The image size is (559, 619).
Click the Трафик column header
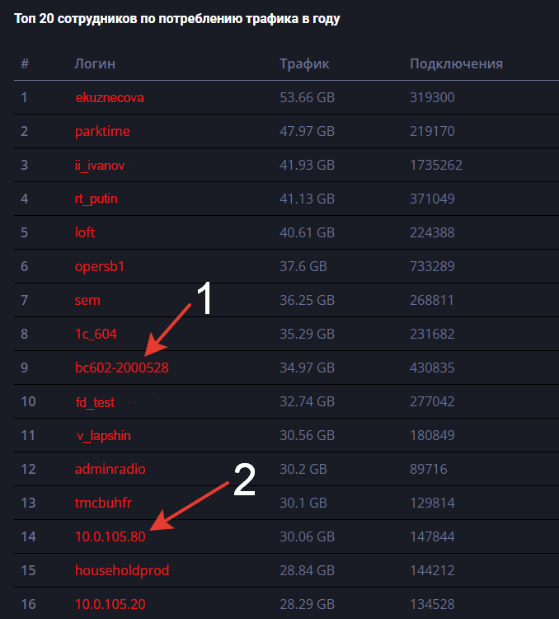[304, 64]
